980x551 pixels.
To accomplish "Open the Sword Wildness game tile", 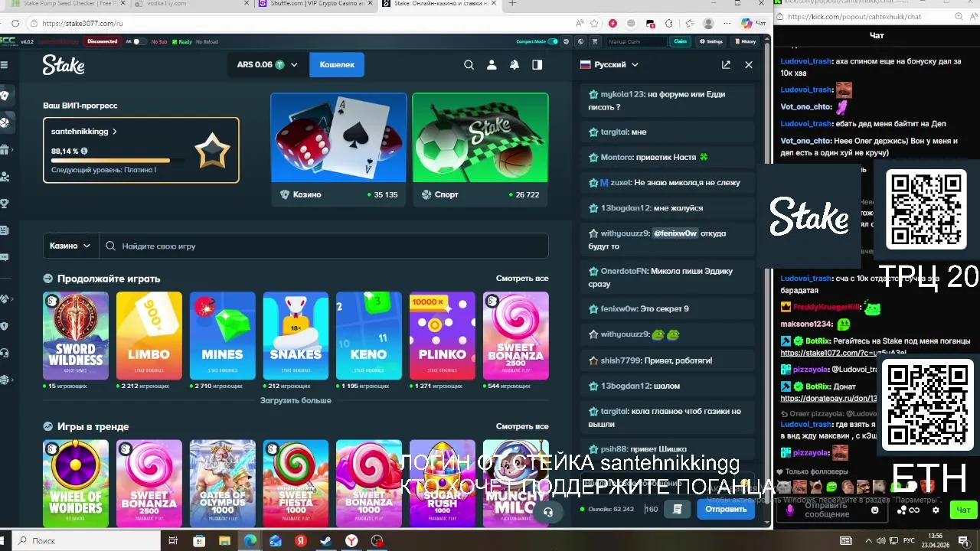I will tap(76, 336).
